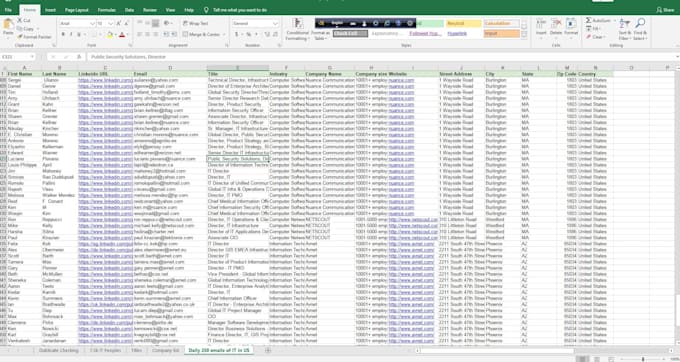
Task: Apply Accounting dollar number format
Action: click(x=237, y=34)
